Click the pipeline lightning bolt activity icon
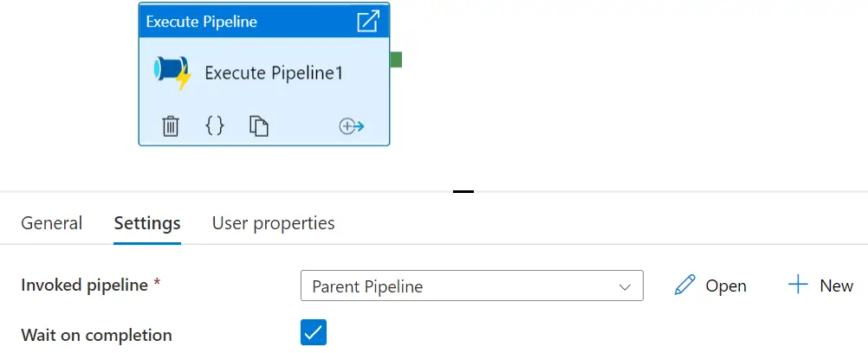The width and height of the screenshot is (868, 353). click(172, 73)
